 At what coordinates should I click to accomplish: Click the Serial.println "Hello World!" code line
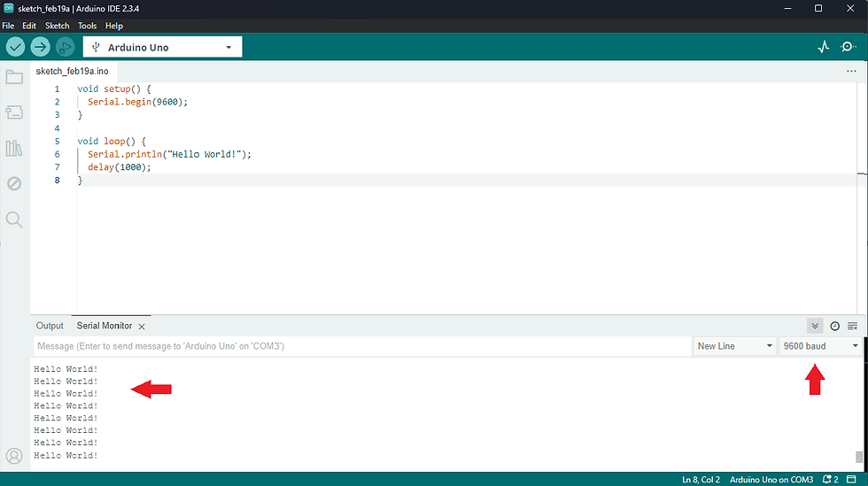pyautogui.click(x=169, y=154)
